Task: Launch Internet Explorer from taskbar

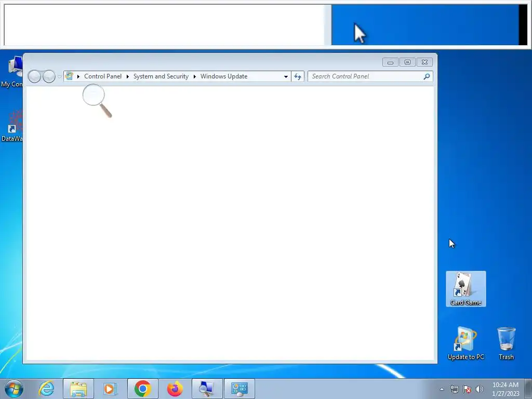Action: pyautogui.click(x=46, y=389)
